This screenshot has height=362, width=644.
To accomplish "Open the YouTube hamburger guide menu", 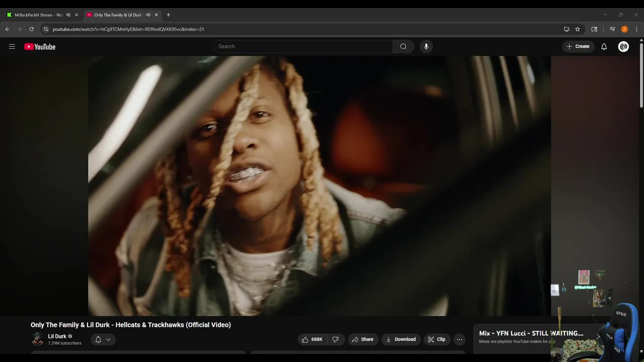I will pos(12,46).
